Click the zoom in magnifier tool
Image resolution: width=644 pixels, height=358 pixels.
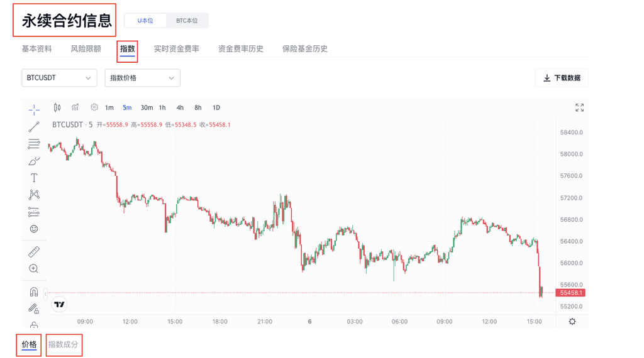coord(34,269)
